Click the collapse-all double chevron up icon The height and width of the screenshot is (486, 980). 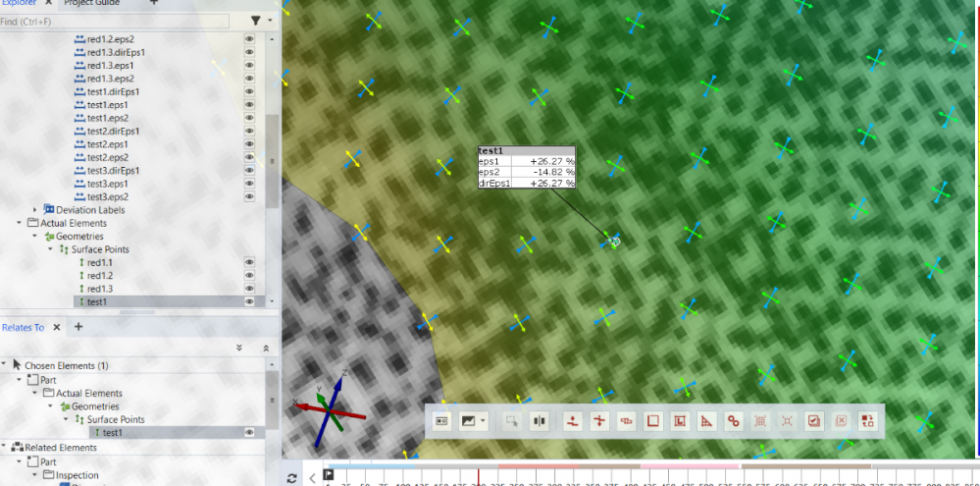pyautogui.click(x=266, y=348)
